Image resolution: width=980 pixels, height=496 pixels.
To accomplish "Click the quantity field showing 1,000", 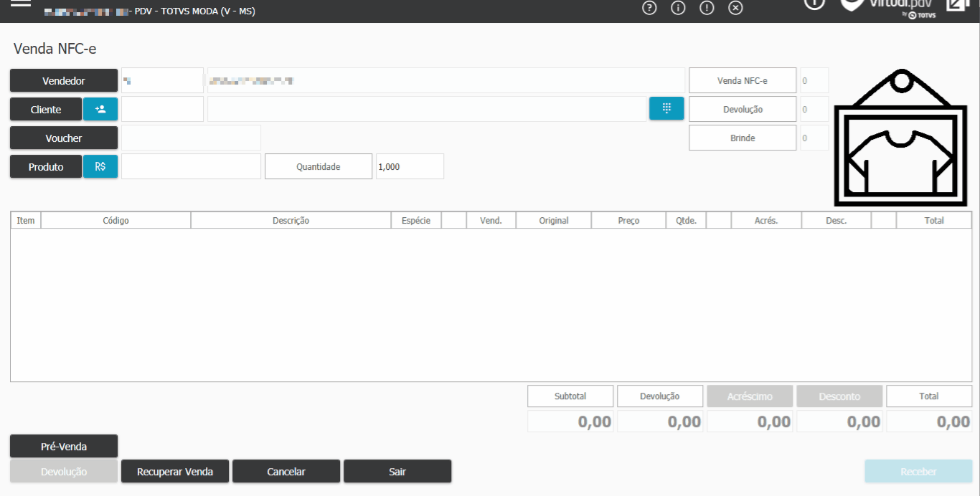I will point(410,166).
